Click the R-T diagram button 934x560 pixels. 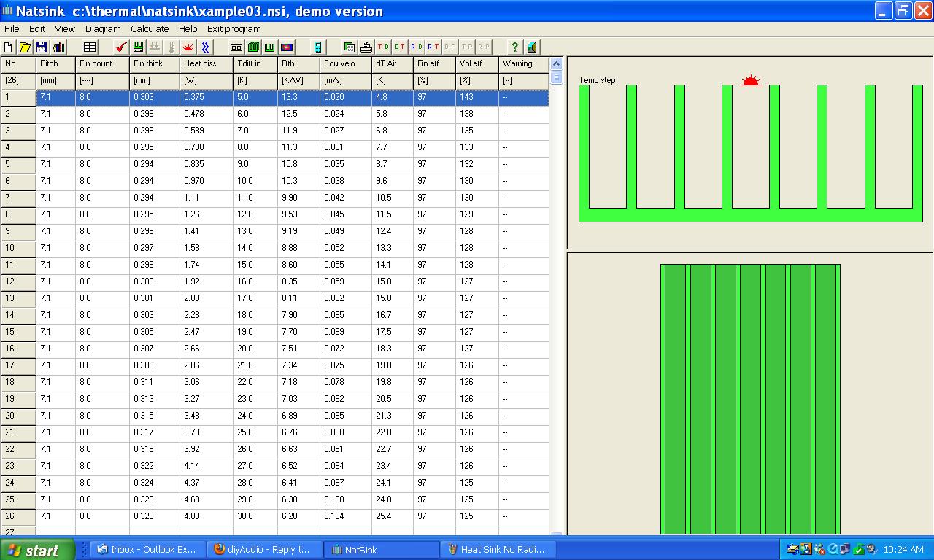[433, 47]
